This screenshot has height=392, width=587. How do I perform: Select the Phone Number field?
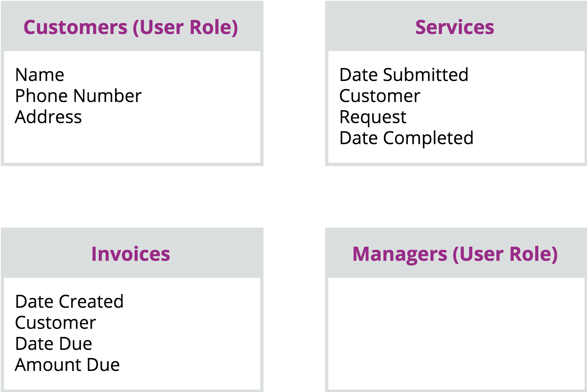pyautogui.click(x=78, y=96)
